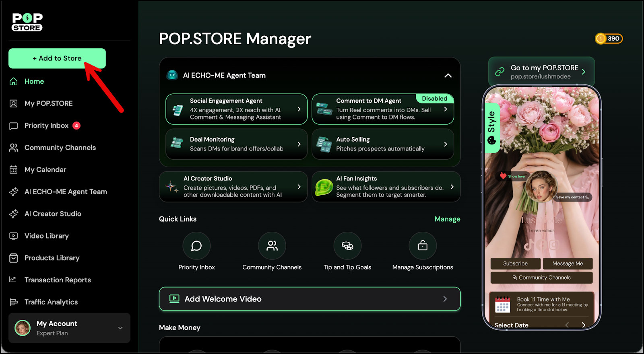
Task: Open the Add Welcome Video row
Action: pos(310,299)
